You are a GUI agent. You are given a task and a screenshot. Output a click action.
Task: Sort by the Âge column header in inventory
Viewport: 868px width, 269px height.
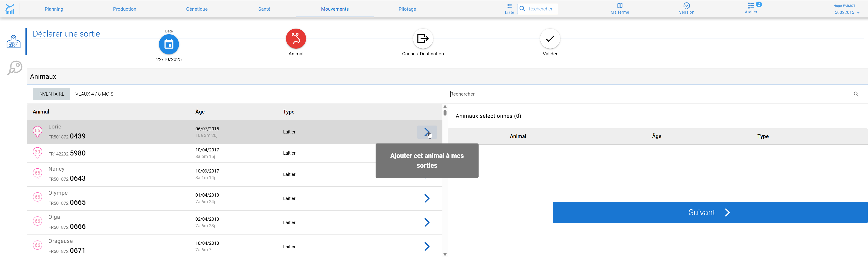pyautogui.click(x=200, y=112)
